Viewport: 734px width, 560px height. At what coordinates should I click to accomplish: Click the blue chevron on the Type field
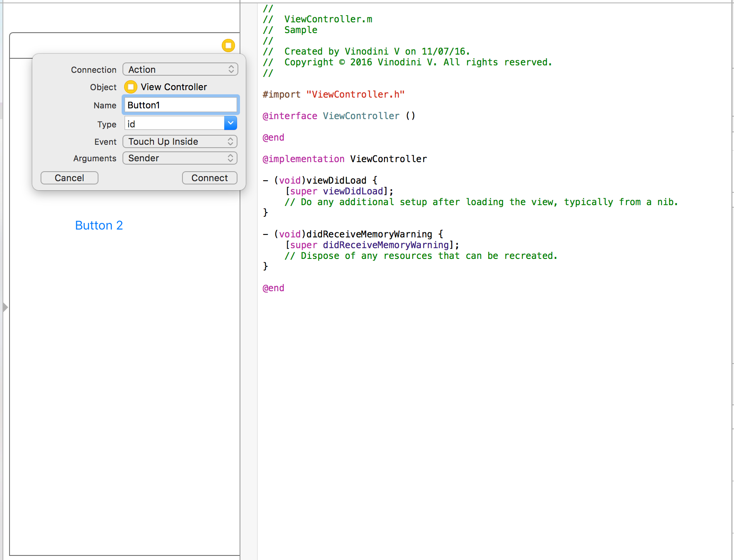point(230,123)
